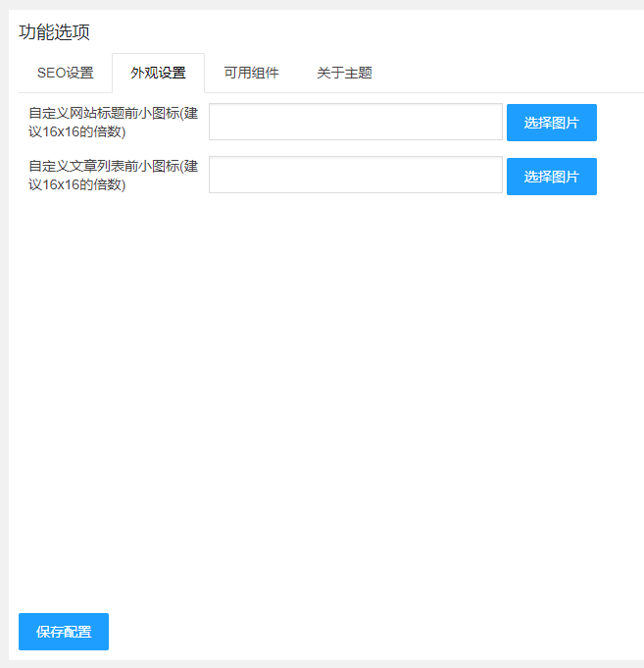Image resolution: width=644 pixels, height=668 pixels.
Task: Click the gray strip above 功能选项 heading
Action: (x=323, y=4)
